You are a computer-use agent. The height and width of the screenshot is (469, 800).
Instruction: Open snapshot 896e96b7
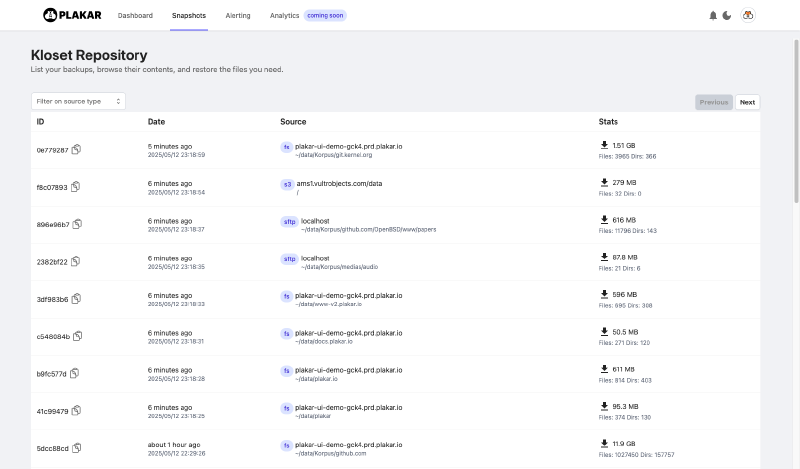[x=53, y=225]
